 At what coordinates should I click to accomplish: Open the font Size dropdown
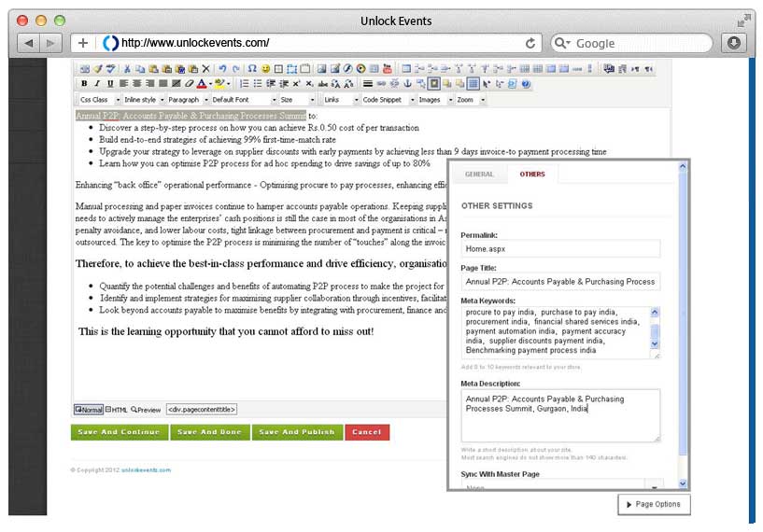click(297, 100)
